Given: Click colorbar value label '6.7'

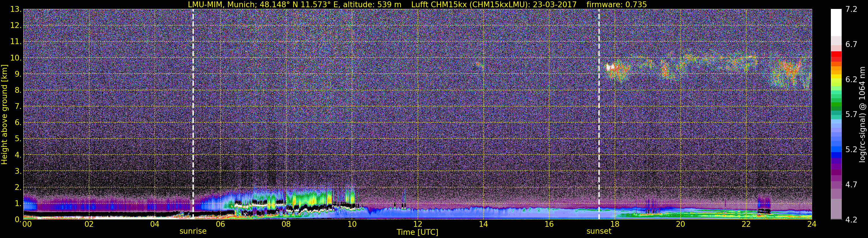Looking at the screenshot, I should point(851,44).
